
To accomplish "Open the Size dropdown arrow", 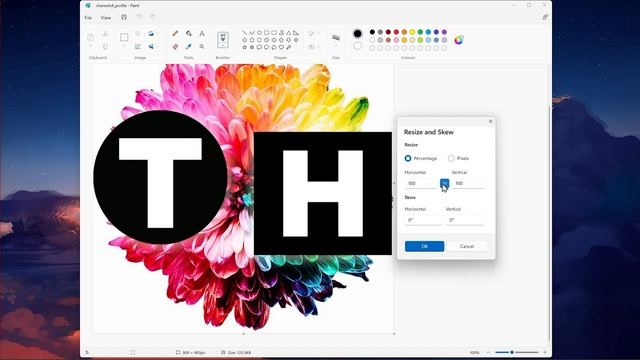I will pos(336,46).
